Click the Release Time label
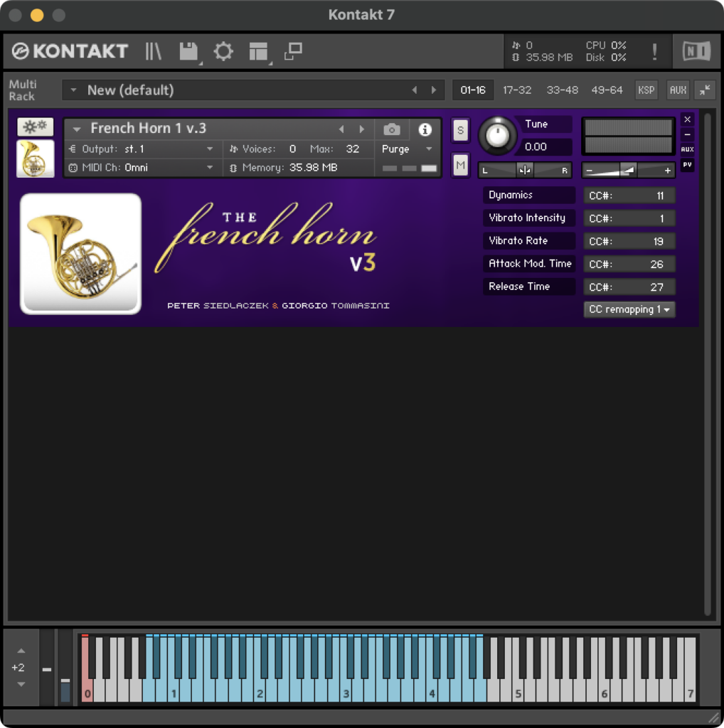Viewport: 724px width, 728px height. (x=529, y=287)
